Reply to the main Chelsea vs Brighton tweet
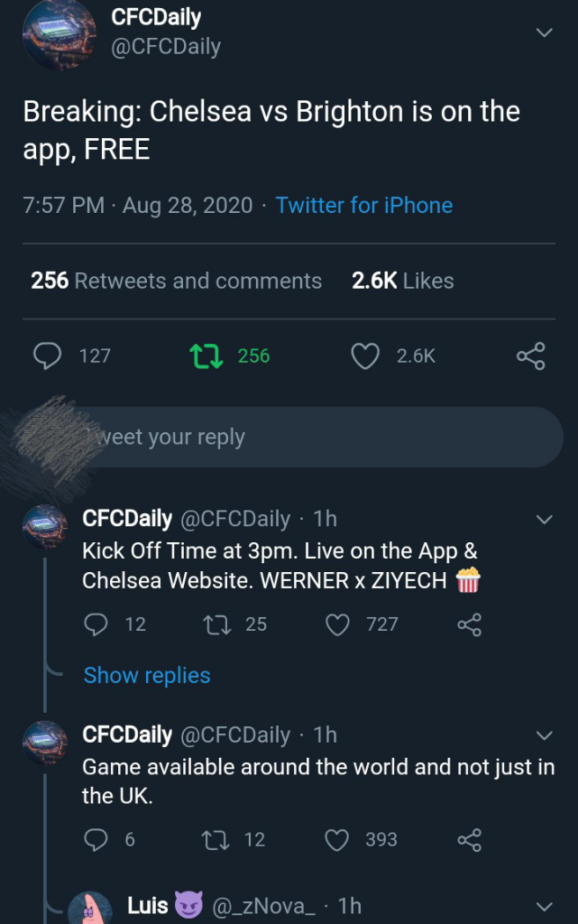The height and width of the screenshot is (924, 578). click(47, 356)
